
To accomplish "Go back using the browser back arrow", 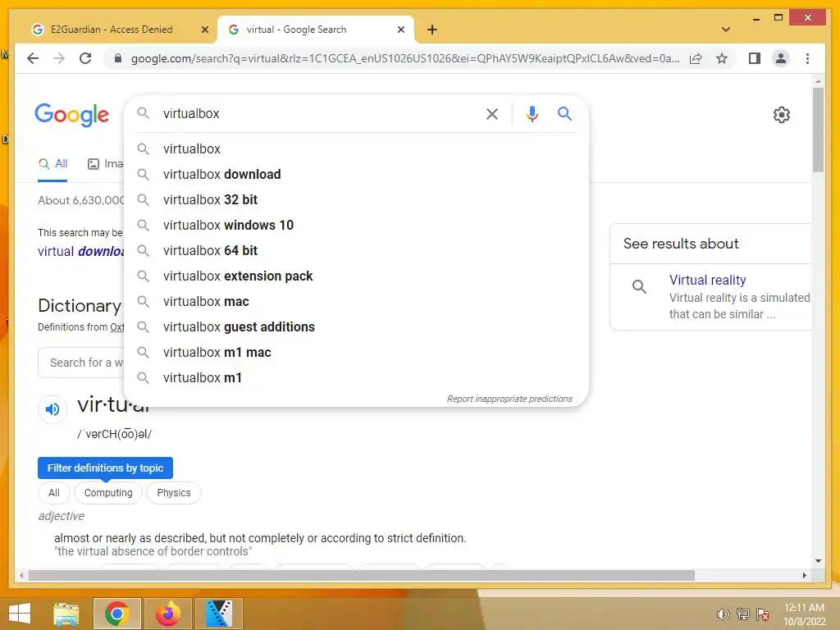I will tap(33, 58).
